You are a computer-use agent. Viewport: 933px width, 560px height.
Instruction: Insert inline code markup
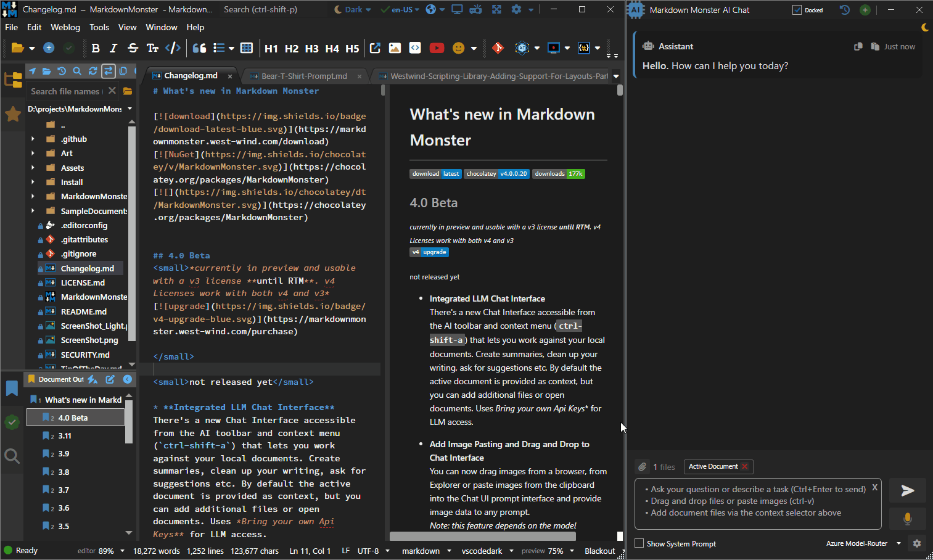(x=173, y=48)
